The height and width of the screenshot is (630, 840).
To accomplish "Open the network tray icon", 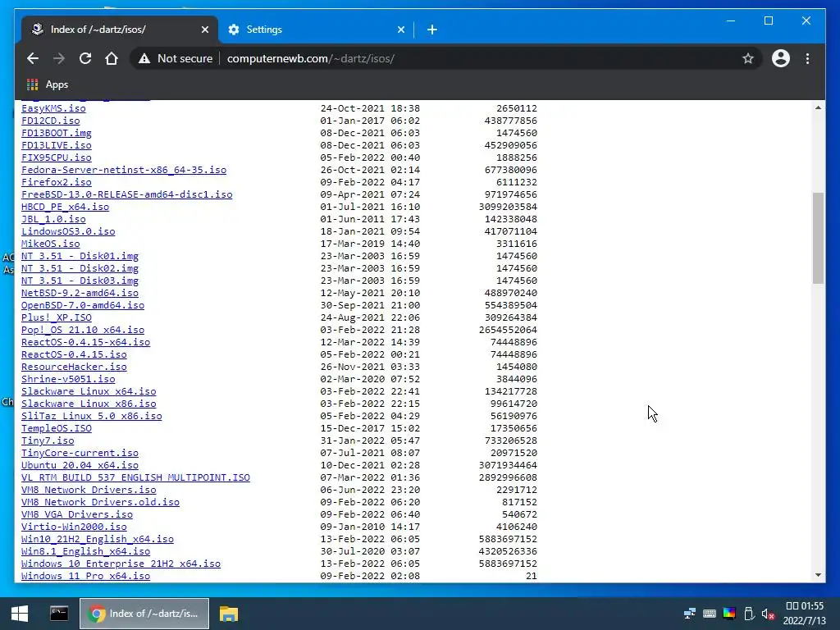I will [x=689, y=614].
